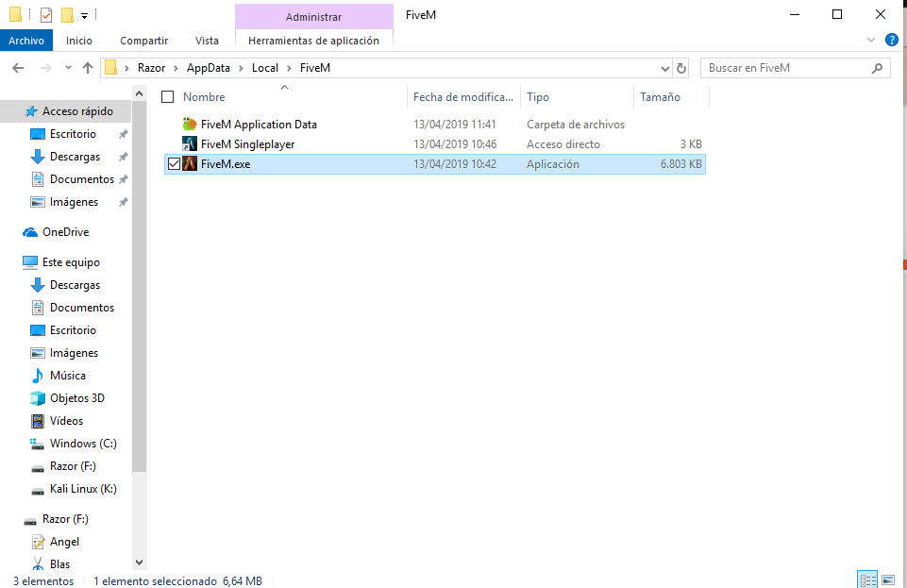
Task: Select the FiveM Singleplayer shortcut icon
Action: 190,144
